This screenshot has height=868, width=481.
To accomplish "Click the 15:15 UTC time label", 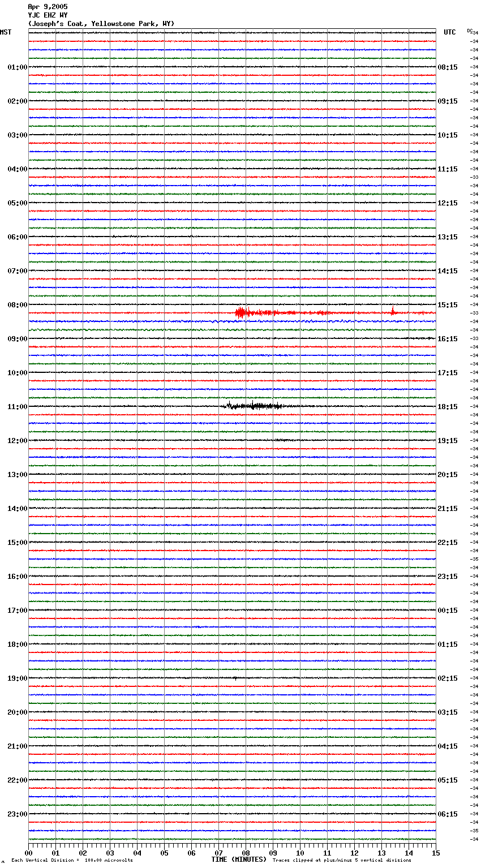I will pyautogui.click(x=448, y=305).
